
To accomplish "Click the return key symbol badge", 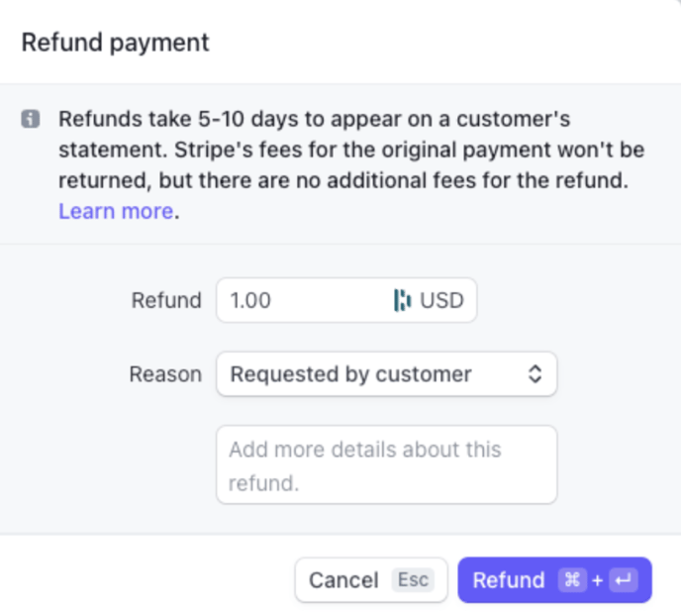I will click(x=624, y=580).
